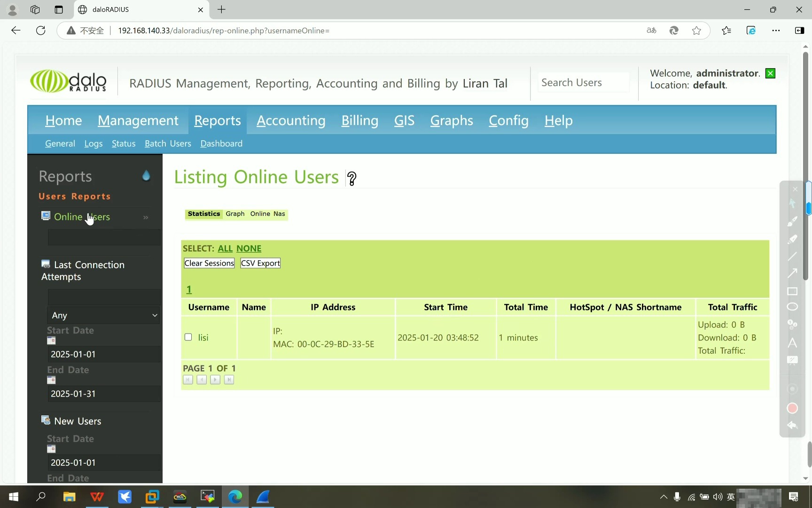The image size is (812, 508).
Task: Open calendar picker for New Users Start Date
Action: pyautogui.click(x=51, y=449)
